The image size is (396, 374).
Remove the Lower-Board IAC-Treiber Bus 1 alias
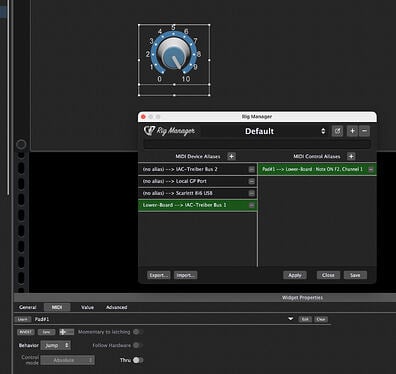pyautogui.click(x=252, y=205)
